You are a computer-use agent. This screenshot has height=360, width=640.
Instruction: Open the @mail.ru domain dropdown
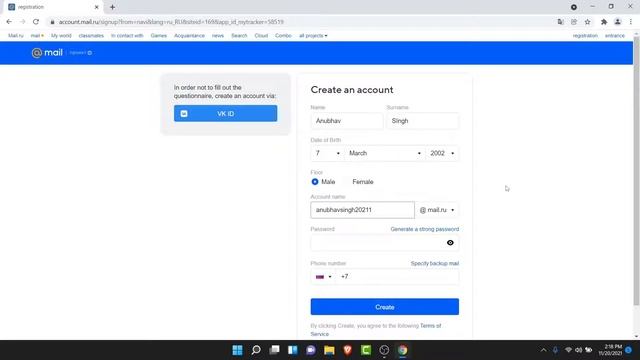point(437,210)
